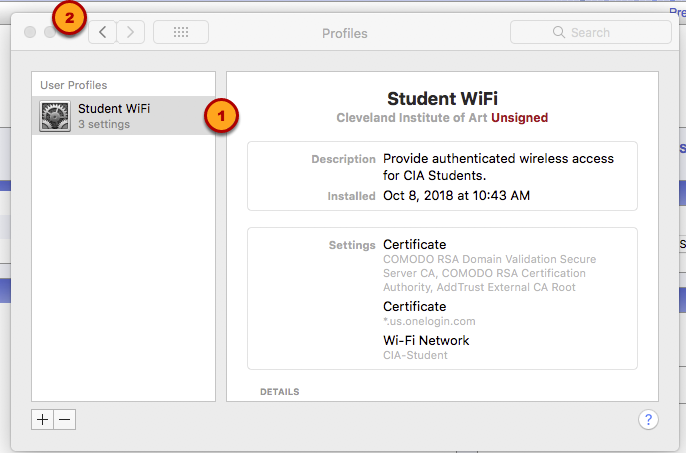
Task: Click 'Provide authenticated wireless access' text
Action: 498,158
